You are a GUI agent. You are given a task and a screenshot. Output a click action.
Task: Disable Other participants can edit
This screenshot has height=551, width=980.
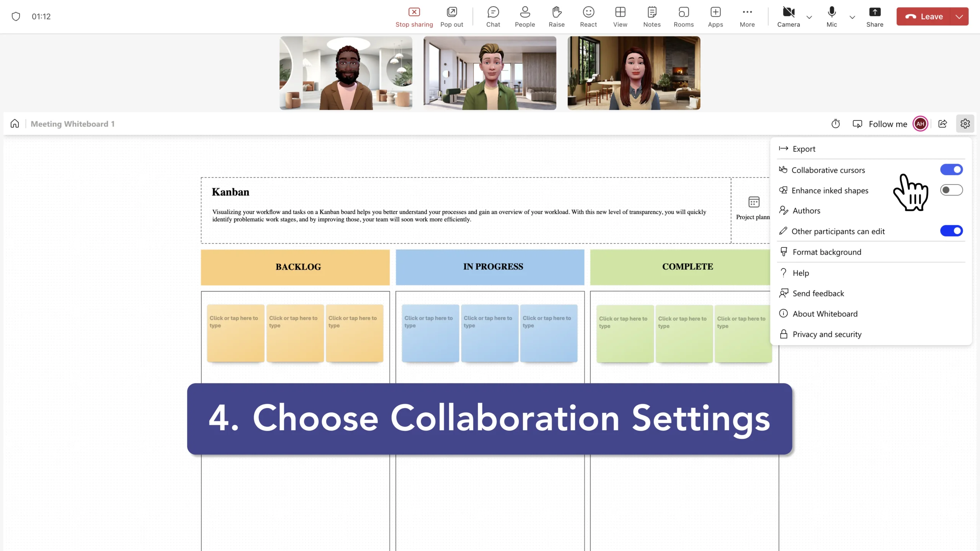pyautogui.click(x=951, y=231)
